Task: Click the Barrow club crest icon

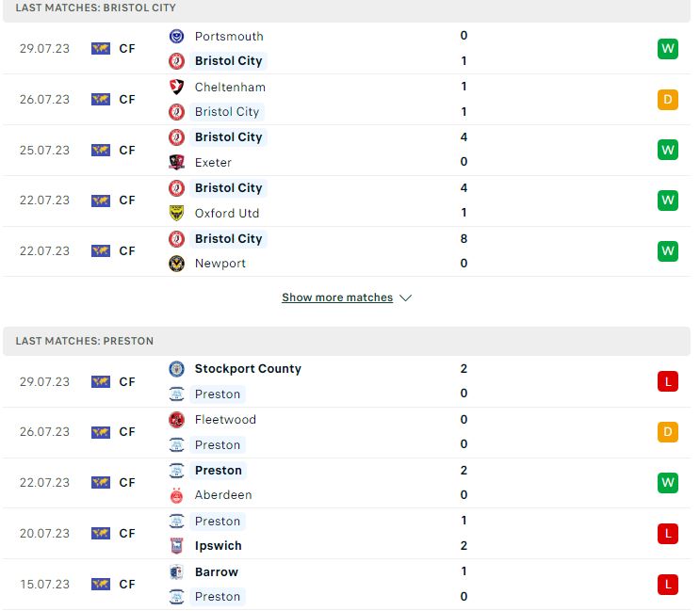Action: pos(177,571)
